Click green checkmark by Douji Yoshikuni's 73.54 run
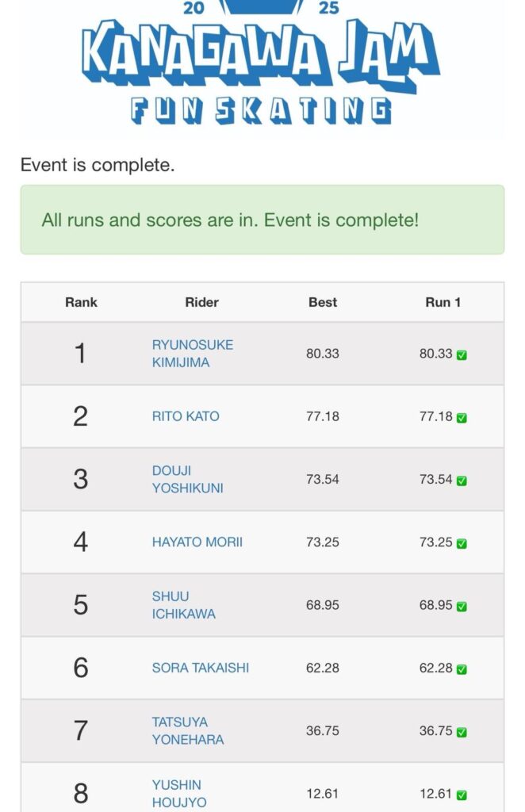Viewport: 525px width, 812px height. point(462,481)
